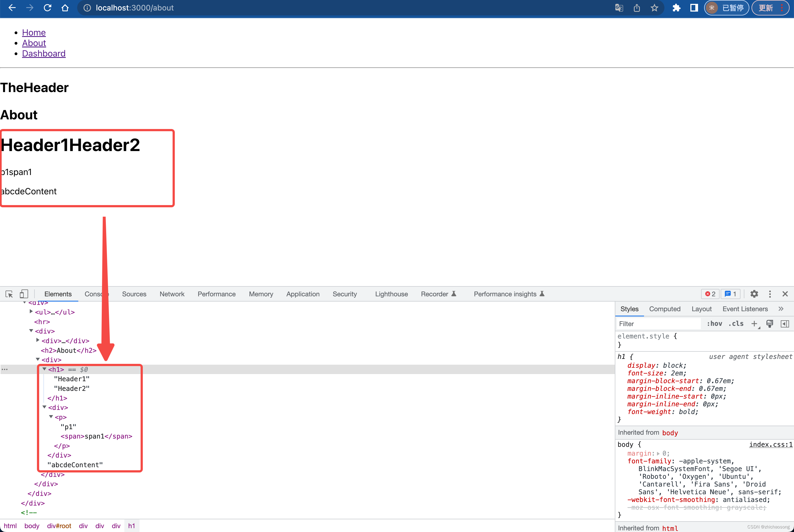Switch to the Console tab
The image size is (794, 532).
click(x=97, y=294)
